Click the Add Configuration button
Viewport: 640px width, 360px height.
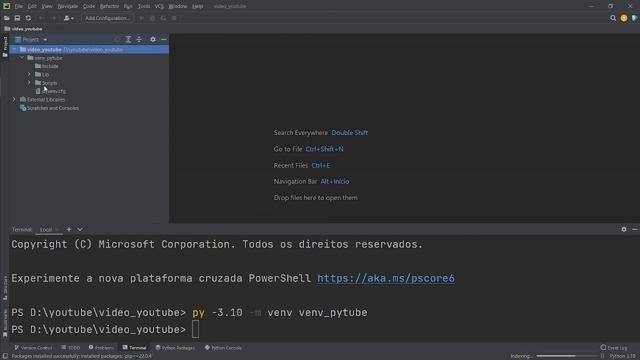point(107,18)
